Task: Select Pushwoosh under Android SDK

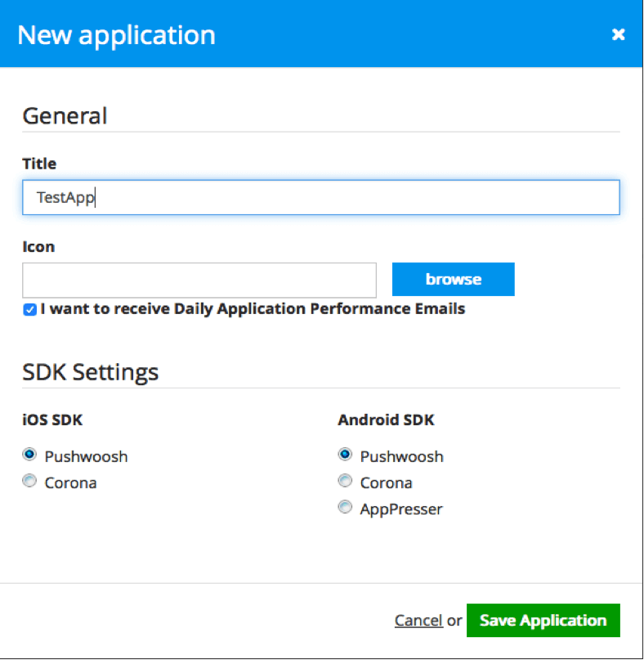Action: click(x=345, y=454)
